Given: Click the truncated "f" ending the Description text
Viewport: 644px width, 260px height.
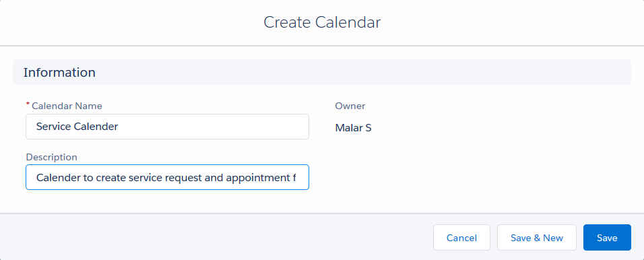Looking at the screenshot, I should [x=294, y=178].
